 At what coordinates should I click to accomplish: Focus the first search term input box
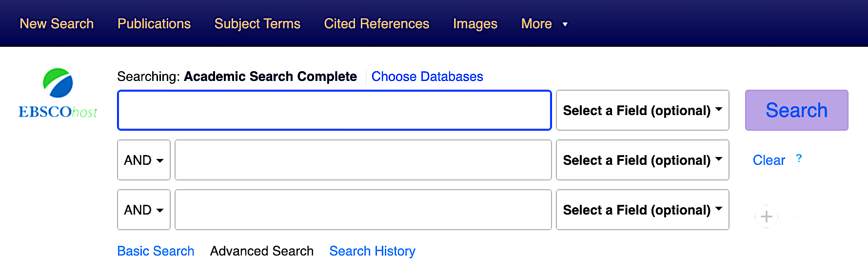click(x=334, y=111)
